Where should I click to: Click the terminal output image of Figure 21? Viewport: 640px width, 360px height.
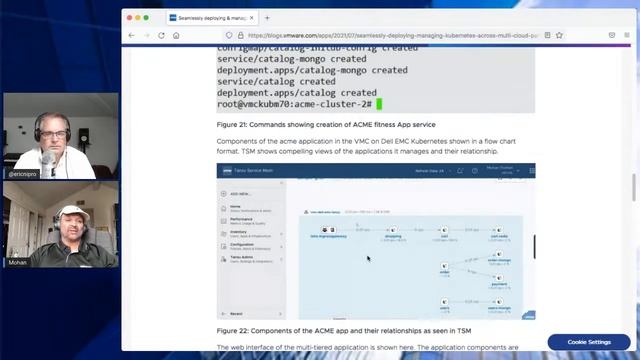376,80
